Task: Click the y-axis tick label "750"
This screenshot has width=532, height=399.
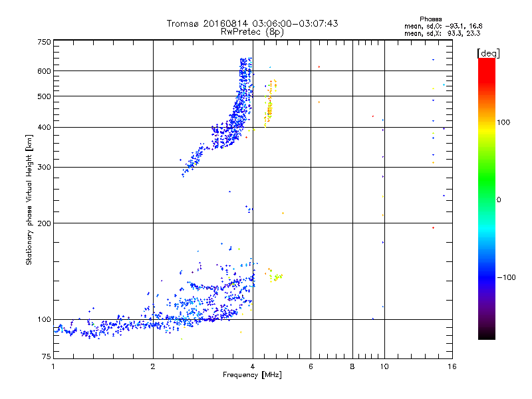Action: (44, 42)
